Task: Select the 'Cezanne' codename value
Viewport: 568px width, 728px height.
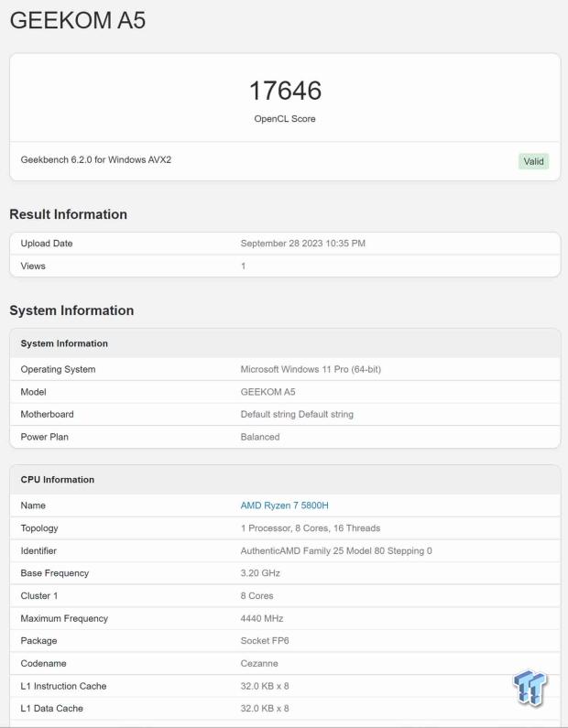Action: pyautogui.click(x=259, y=664)
